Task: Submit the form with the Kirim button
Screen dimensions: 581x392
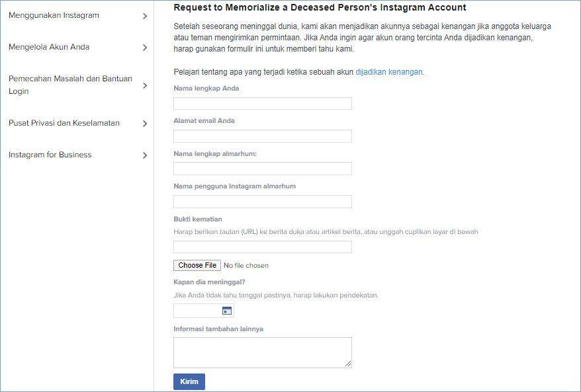Action: click(189, 381)
